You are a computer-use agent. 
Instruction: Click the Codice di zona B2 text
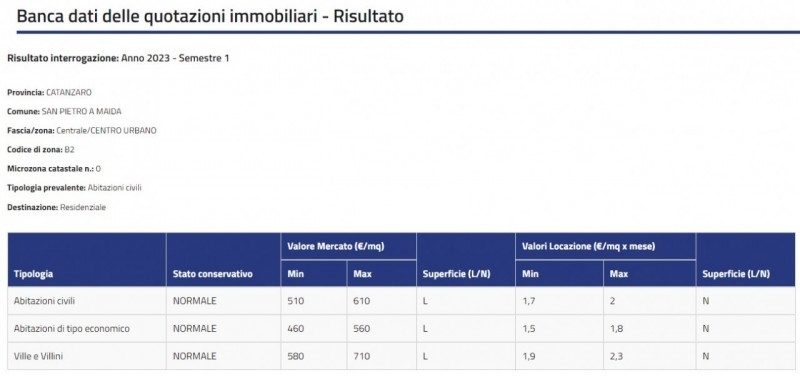point(41,149)
